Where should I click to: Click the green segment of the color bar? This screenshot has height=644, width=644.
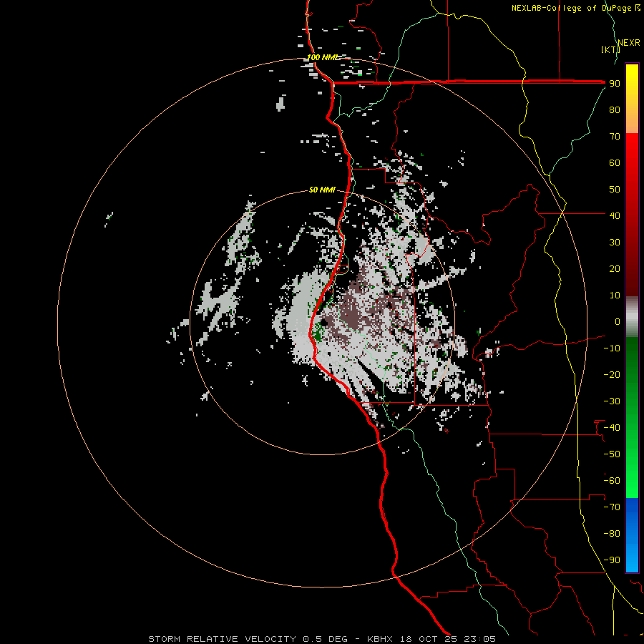pyautogui.click(x=632, y=417)
